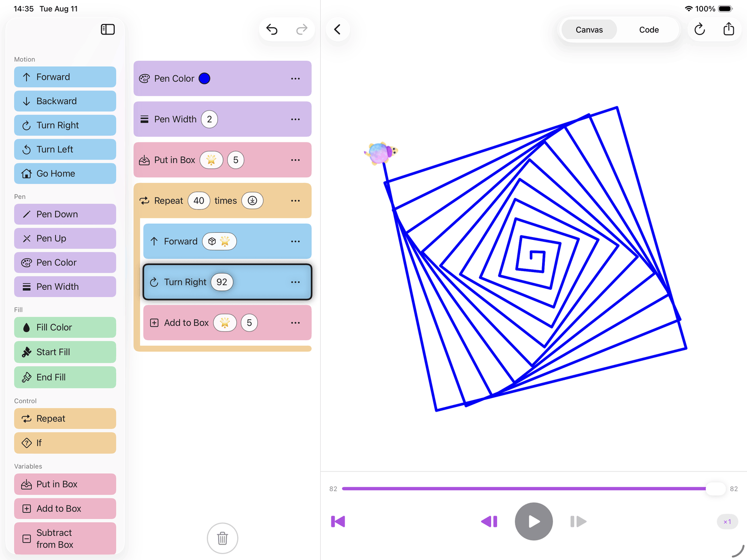The height and width of the screenshot is (560, 747).
Task: Select Pen Color block in palette
Action: click(65, 263)
